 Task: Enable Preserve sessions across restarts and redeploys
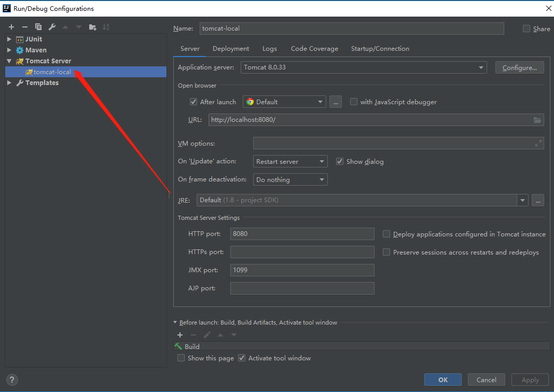(386, 252)
